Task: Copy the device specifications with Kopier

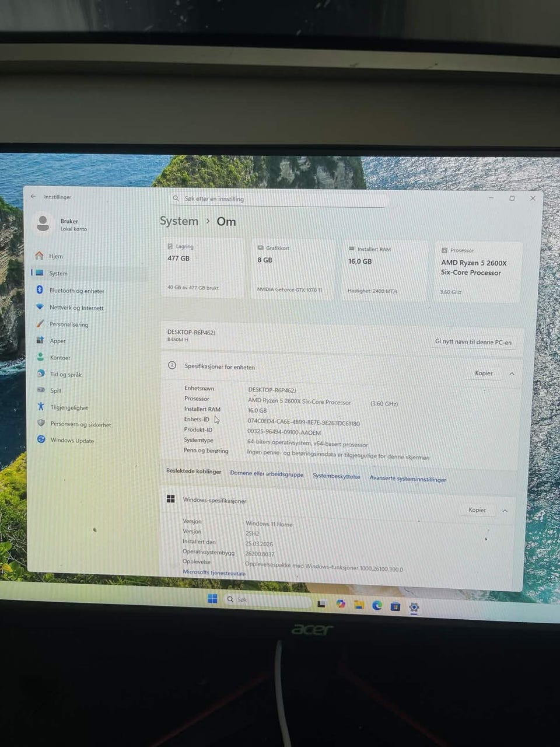Action: [484, 373]
